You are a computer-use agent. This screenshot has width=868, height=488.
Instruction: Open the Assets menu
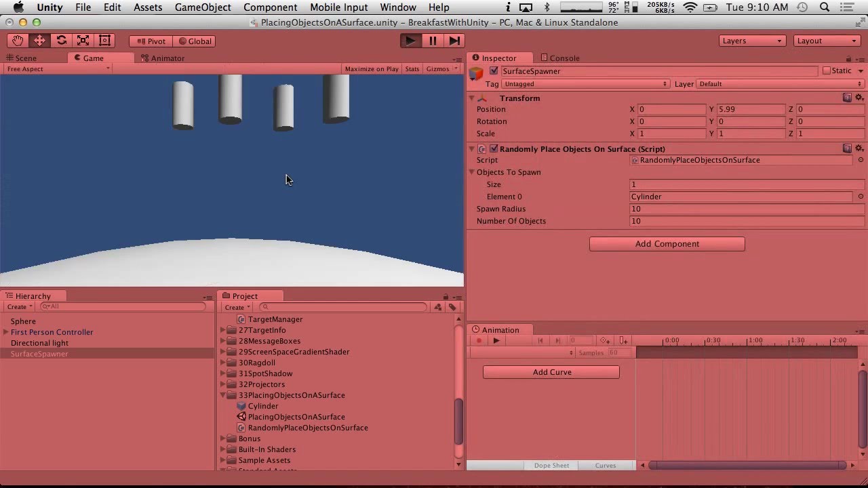(x=148, y=7)
